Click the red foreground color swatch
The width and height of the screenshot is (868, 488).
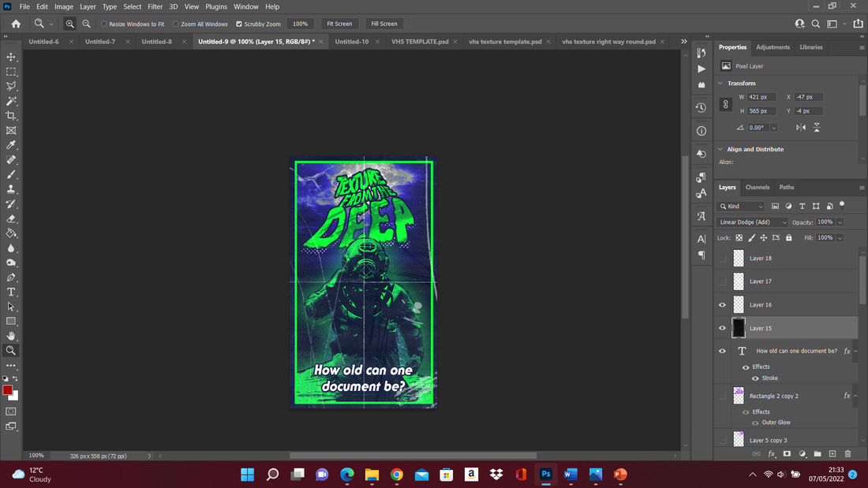pos(7,390)
